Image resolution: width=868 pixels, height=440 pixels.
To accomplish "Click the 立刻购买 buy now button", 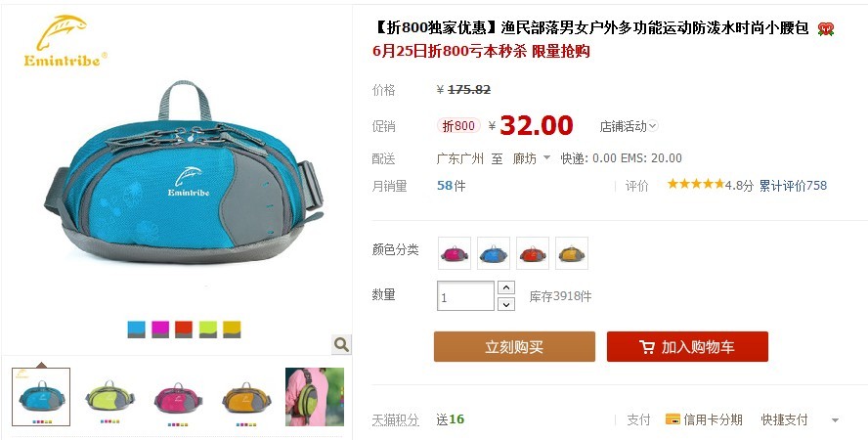I will click(514, 347).
